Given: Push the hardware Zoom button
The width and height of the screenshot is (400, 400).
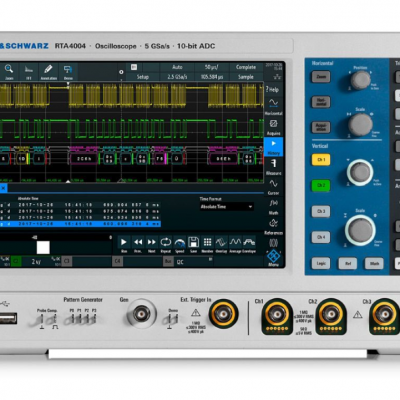Looking at the screenshot, I should pyautogui.click(x=321, y=77).
